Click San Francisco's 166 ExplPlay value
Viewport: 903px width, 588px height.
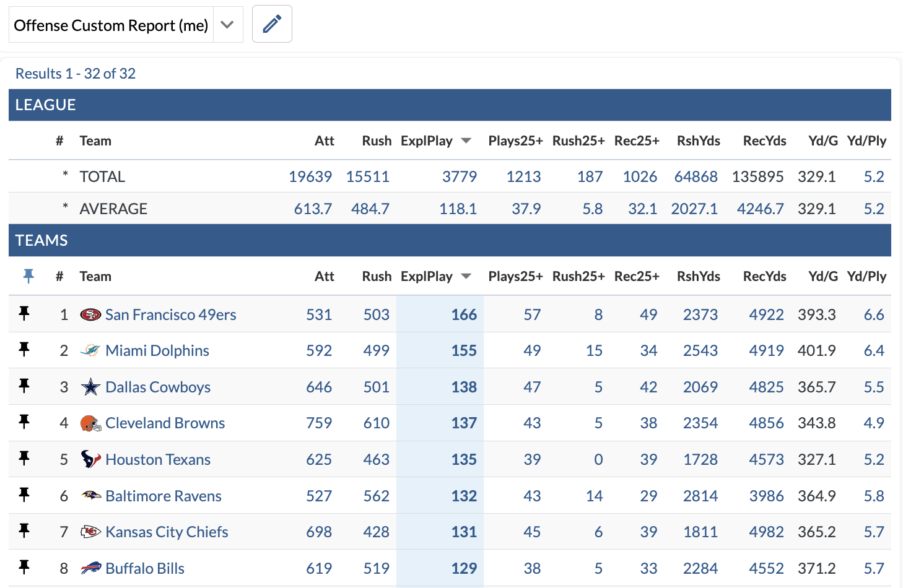click(464, 314)
